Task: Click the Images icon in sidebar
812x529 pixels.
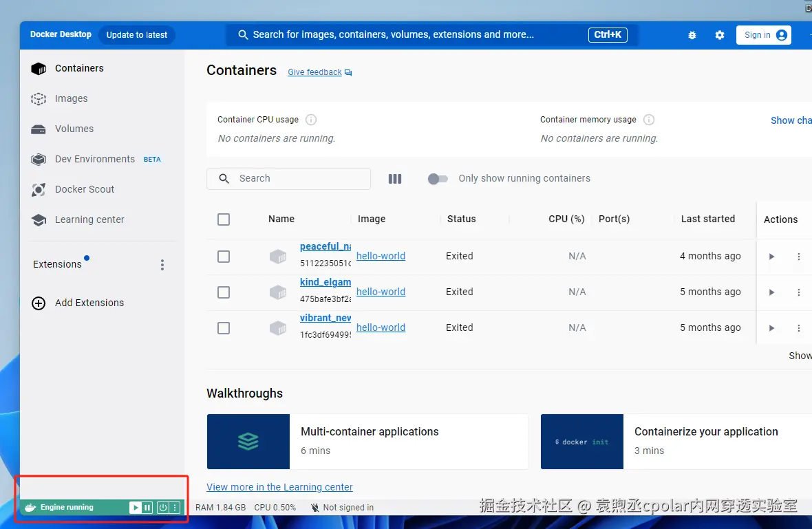Action: [x=39, y=99]
